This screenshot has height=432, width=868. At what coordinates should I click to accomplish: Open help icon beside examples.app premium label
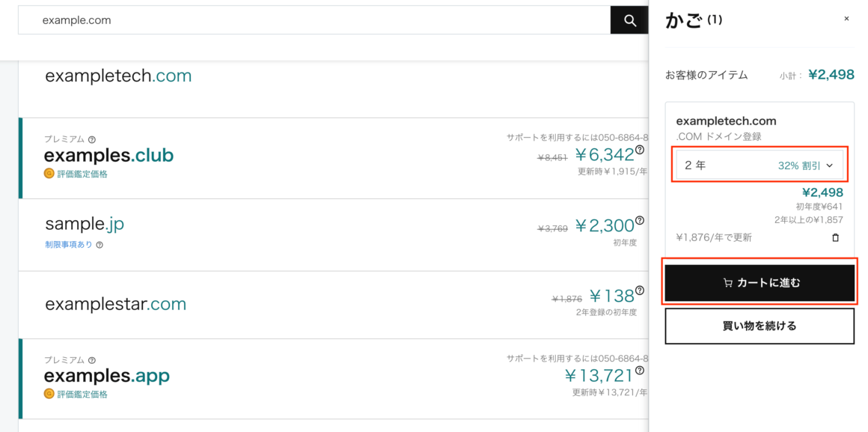tap(92, 360)
